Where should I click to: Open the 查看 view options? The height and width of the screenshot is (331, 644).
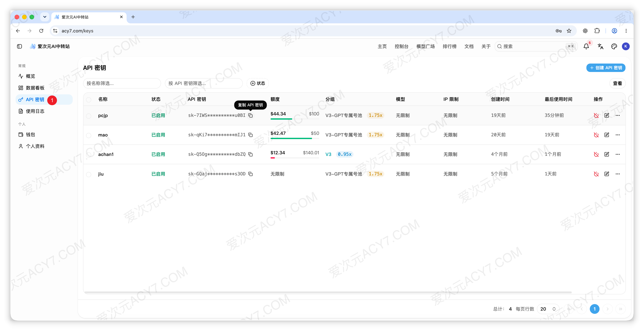point(617,83)
